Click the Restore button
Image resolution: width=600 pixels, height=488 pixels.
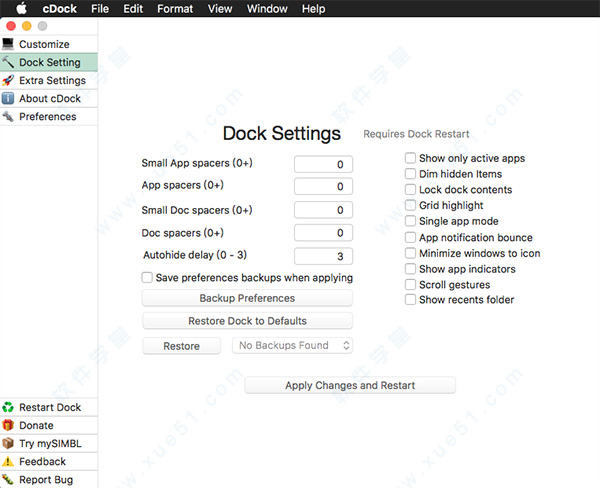(x=181, y=346)
